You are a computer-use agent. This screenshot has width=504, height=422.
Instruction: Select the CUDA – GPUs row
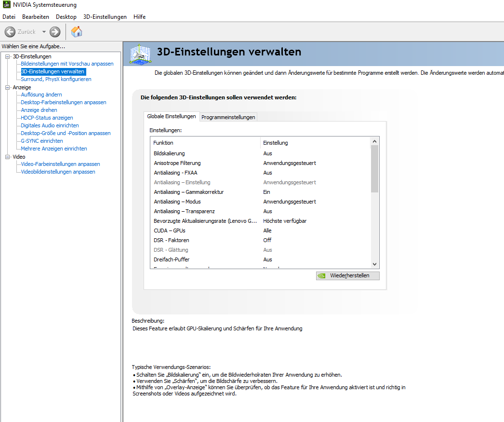(260, 231)
